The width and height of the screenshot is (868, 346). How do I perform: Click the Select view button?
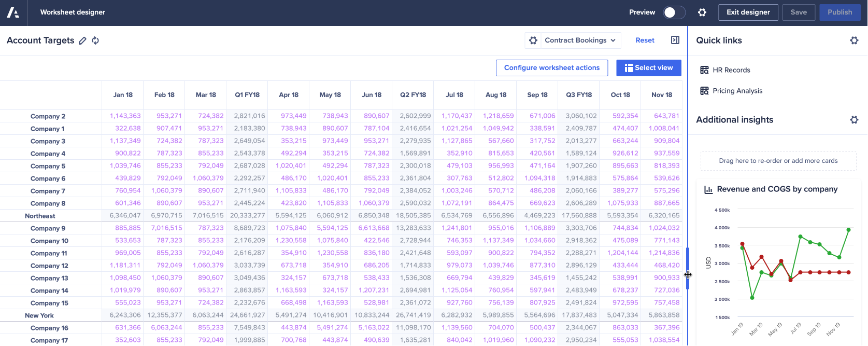pos(648,68)
